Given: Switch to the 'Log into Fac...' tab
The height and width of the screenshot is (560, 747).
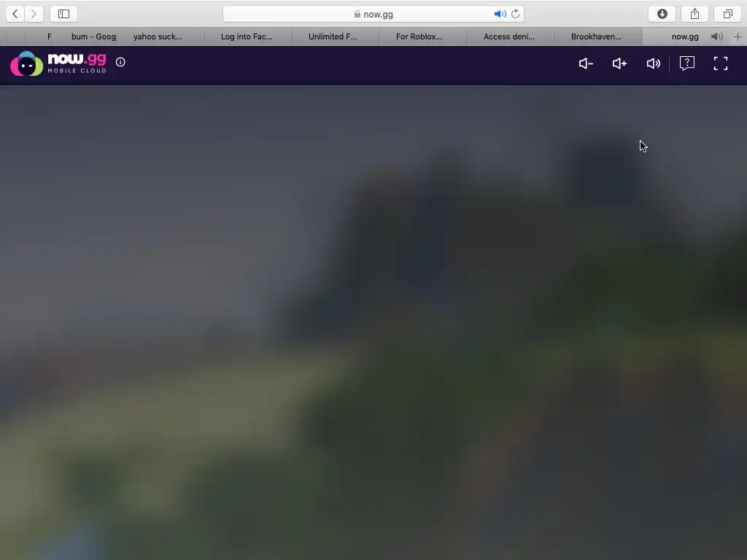Looking at the screenshot, I should tap(247, 36).
